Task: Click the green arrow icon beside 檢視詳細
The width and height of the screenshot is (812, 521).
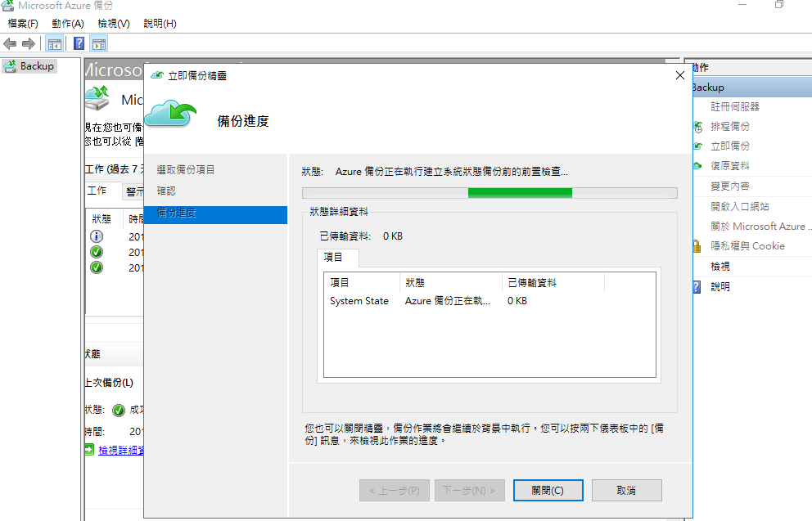Action: (x=89, y=450)
